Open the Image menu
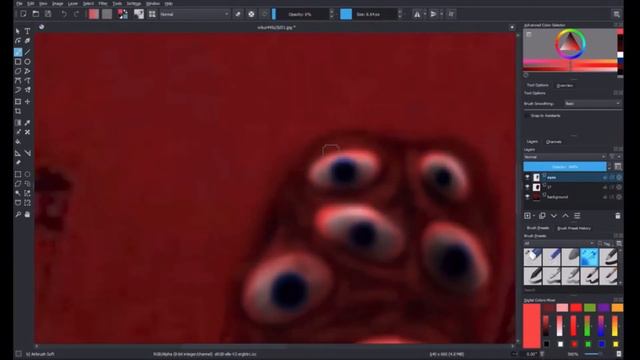This screenshot has width=640, height=360. click(58, 3)
